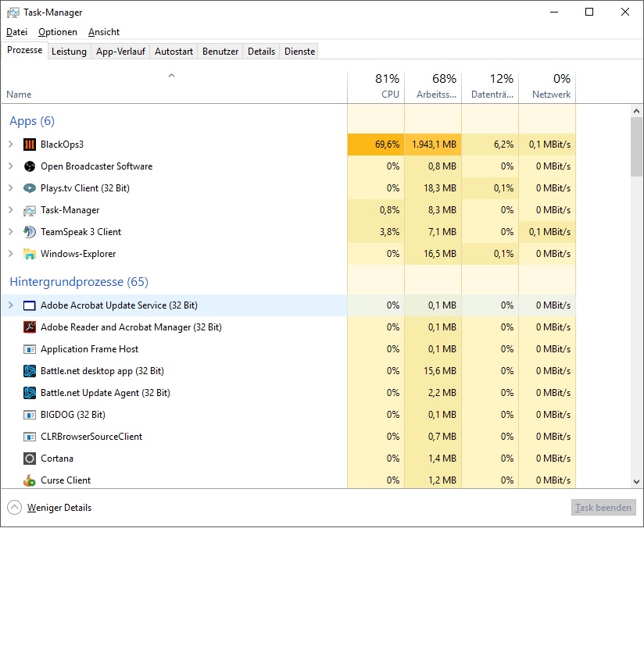Expand the Task-Manager process entry
The image size is (644, 646).
tap(11, 209)
